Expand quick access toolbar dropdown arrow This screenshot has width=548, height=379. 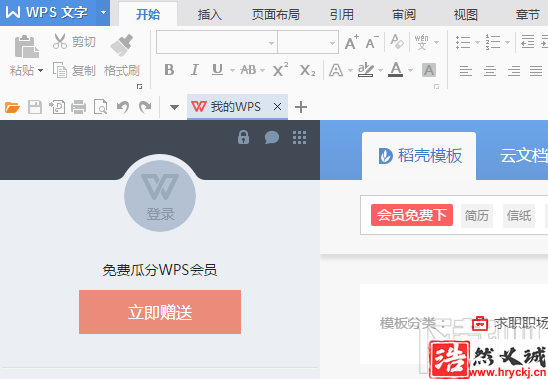point(174,107)
